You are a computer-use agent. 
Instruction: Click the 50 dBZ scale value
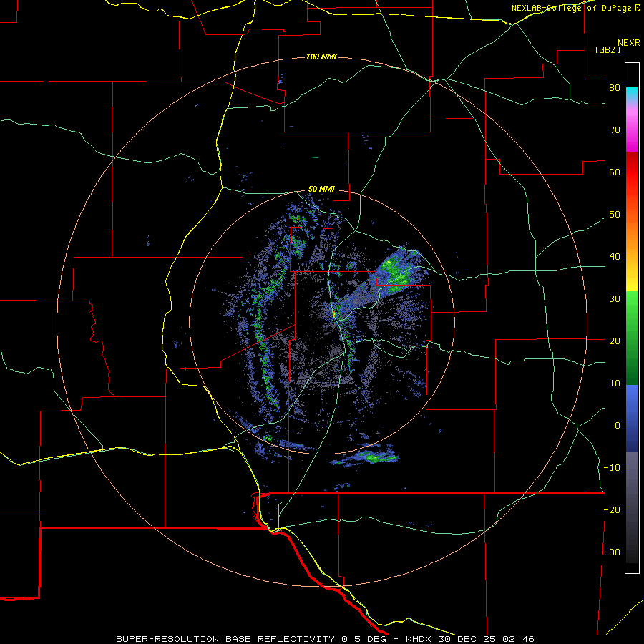point(615,215)
